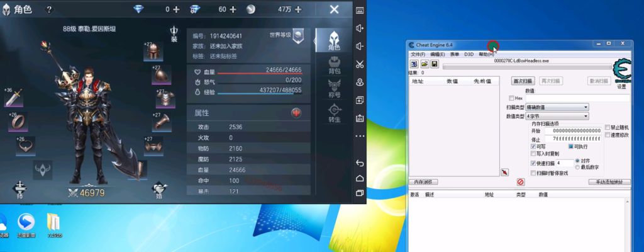This screenshot has width=644, height=252.
Task: Click the emulator scissors screenshot icon
Action: [360, 64]
